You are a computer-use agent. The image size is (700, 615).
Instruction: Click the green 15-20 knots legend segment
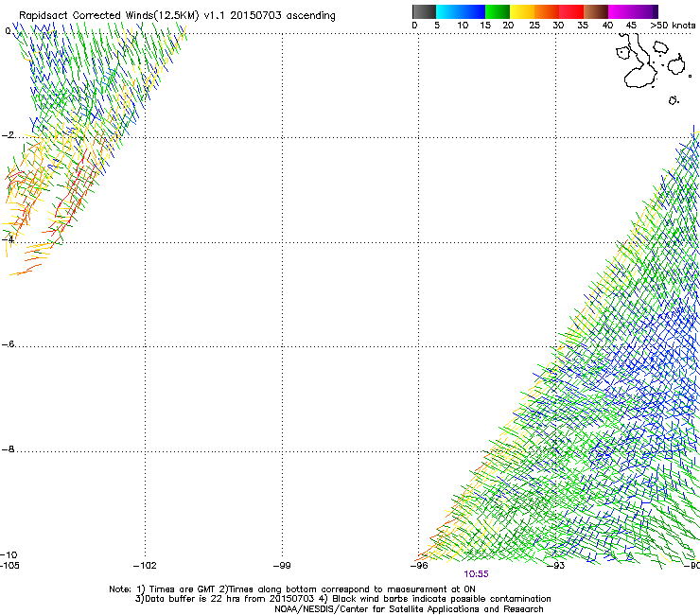click(x=498, y=11)
